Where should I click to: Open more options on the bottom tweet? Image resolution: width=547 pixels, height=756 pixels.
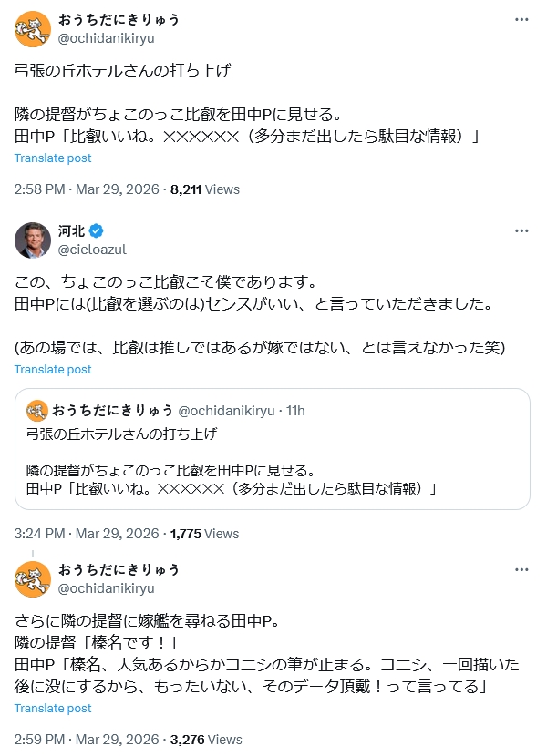521,569
